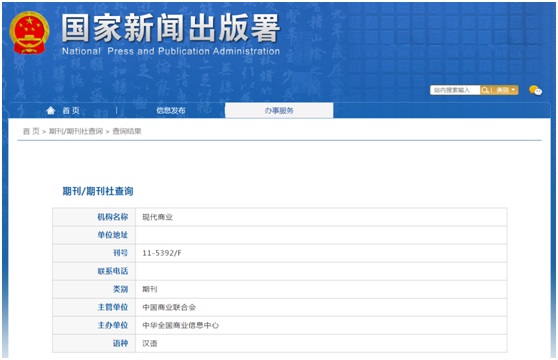Expand the 类别 search category dropdown

(505, 90)
